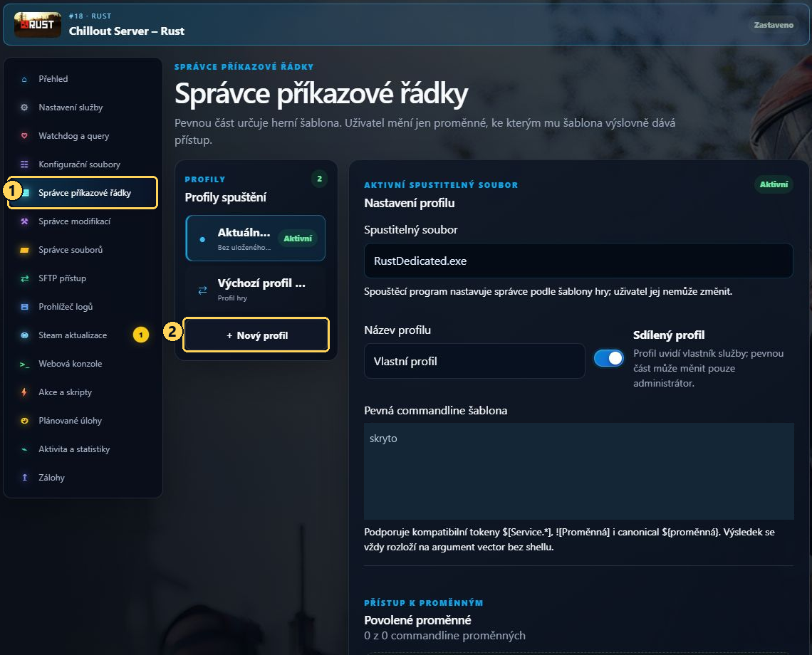Click the arrows icon for SFTP přístup
This screenshot has width=812, height=655.
24,278
